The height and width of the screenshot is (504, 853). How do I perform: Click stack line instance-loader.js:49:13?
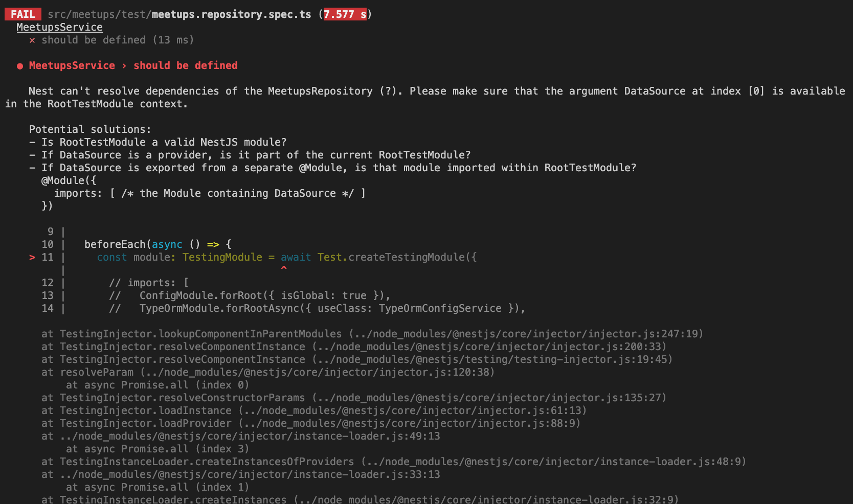click(240, 436)
